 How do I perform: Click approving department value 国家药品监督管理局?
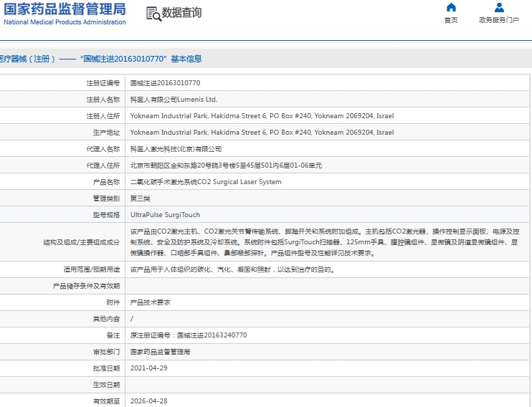click(160, 352)
